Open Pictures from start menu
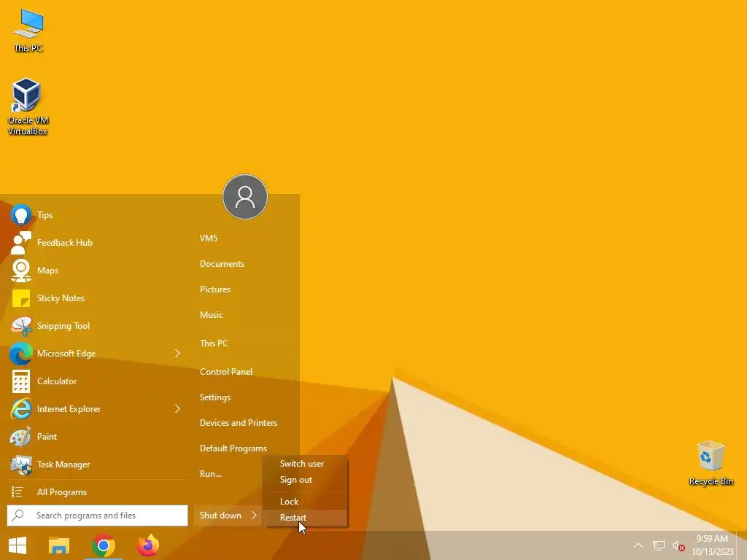The width and height of the screenshot is (747, 560). click(215, 289)
